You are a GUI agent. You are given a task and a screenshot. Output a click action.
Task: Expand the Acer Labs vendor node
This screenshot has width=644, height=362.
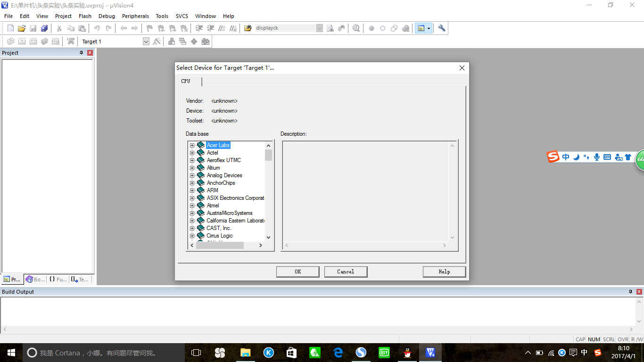click(192, 145)
